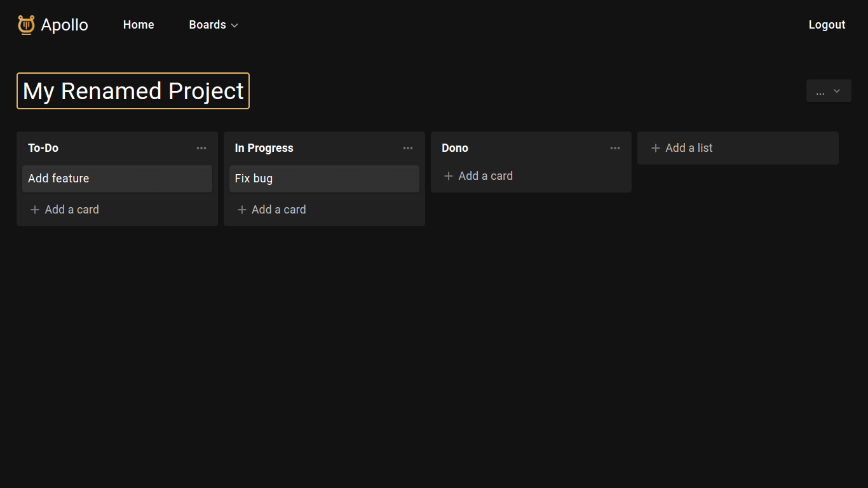868x488 pixels.
Task: Open the Add feature card
Action: click(117, 179)
